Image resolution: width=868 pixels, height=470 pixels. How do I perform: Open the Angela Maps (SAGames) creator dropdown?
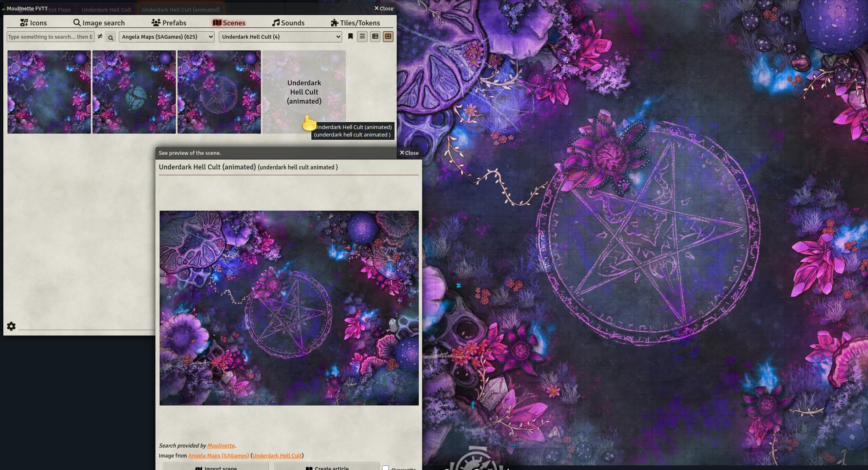[167, 37]
